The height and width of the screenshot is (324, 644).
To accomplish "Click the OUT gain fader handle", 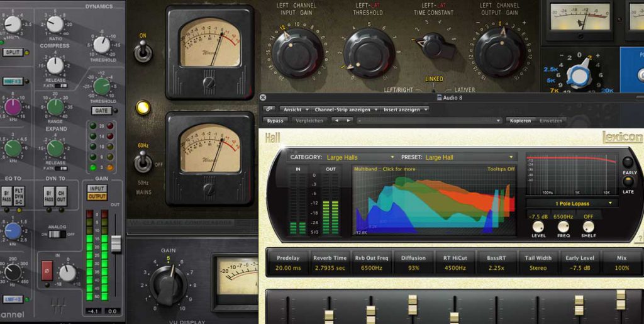I will pyautogui.click(x=116, y=244).
